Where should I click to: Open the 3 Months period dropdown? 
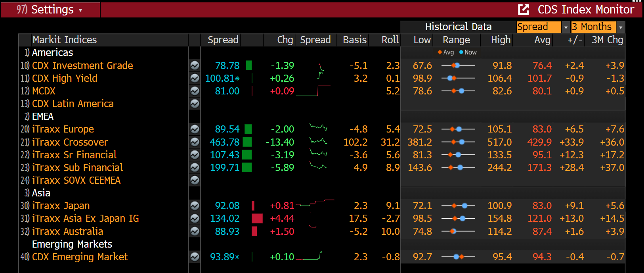pos(620,27)
